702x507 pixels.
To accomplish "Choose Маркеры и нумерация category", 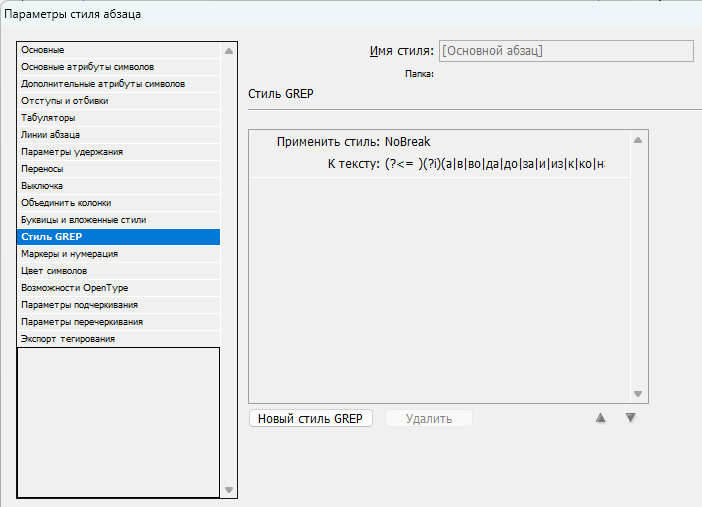I will pos(70,254).
